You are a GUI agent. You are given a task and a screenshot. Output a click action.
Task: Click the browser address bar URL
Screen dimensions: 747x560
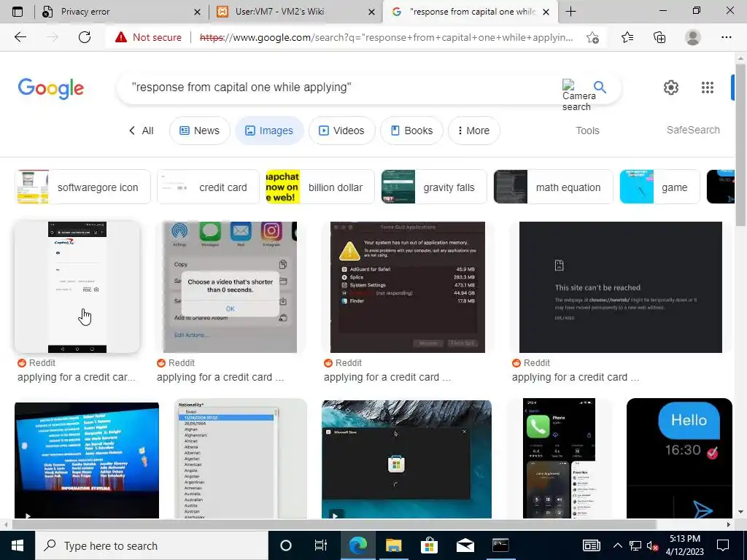pos(386,38)
